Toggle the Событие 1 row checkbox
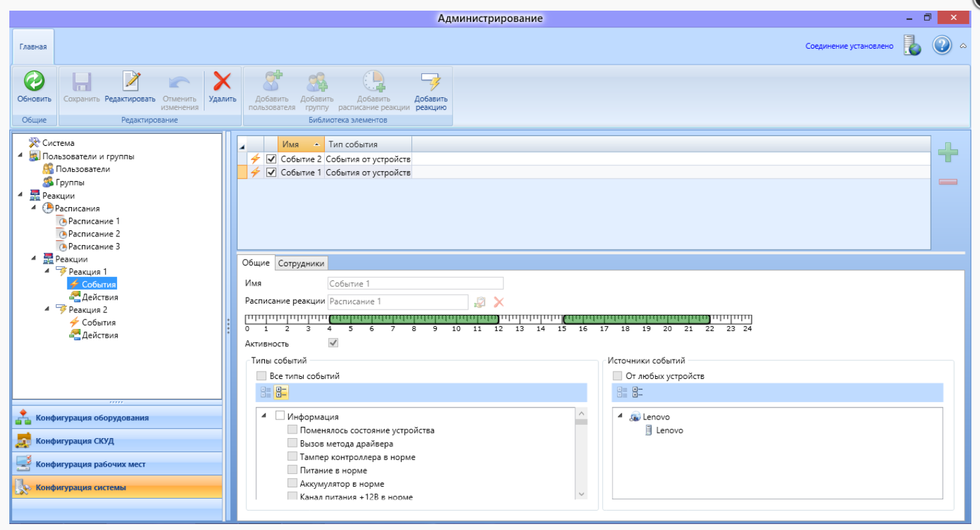Image resolution: width=980 pixels, height=530 pixels. [x=271, y=172]
